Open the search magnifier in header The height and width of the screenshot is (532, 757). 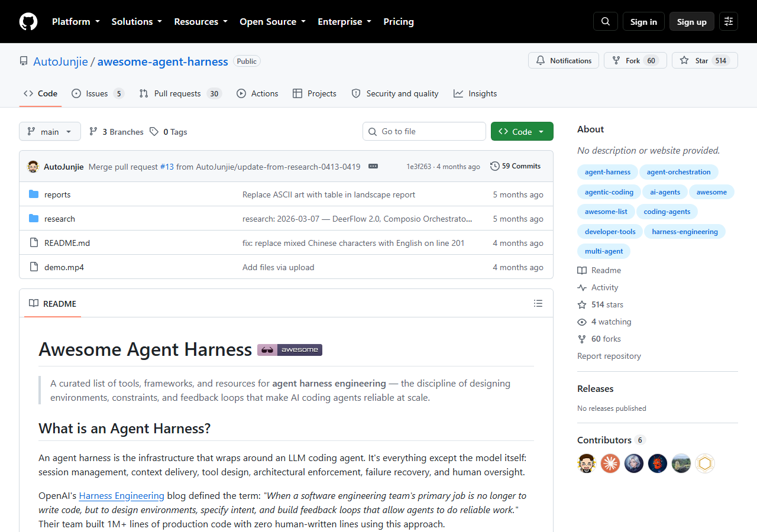point(606,21)
